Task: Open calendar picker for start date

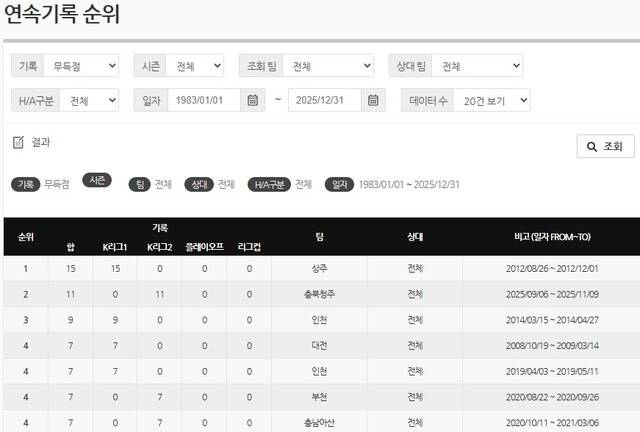Action: point(254,100)
